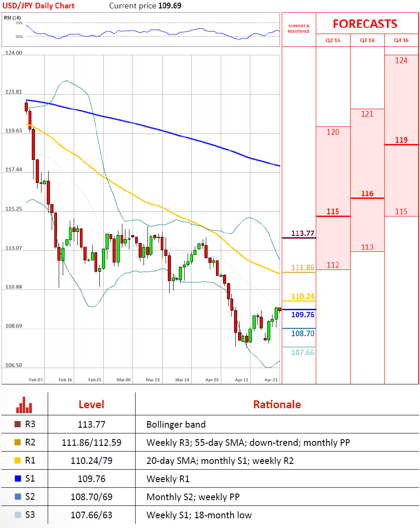Screen dimensions: 420x528
Task: Click the Q4 16 forecast high value 124
Action: pos(401,61)
